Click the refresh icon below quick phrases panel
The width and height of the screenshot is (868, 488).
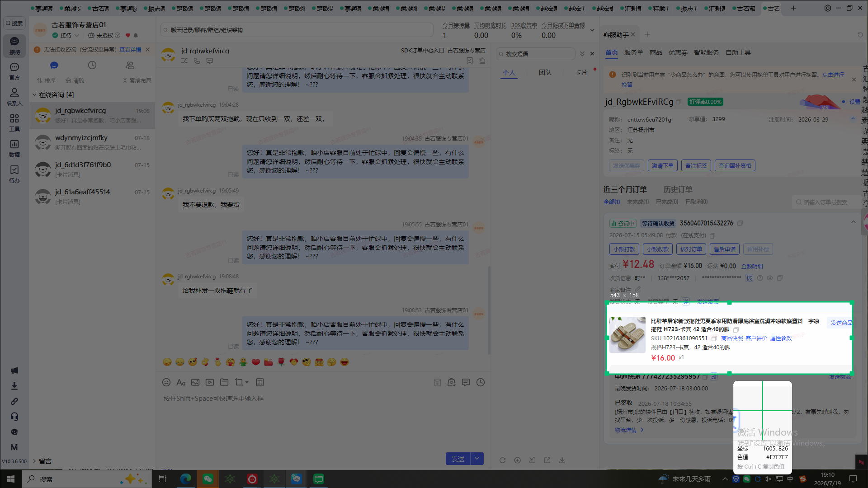(502, 460)
